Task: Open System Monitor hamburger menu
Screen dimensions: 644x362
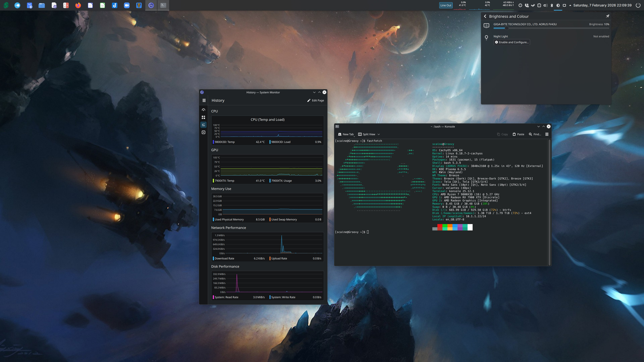Action: [x=204, y=100]
